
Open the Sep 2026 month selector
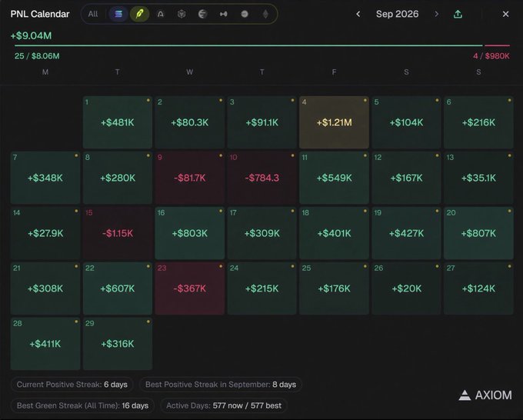pyautogui.click(x=398, y=14)
